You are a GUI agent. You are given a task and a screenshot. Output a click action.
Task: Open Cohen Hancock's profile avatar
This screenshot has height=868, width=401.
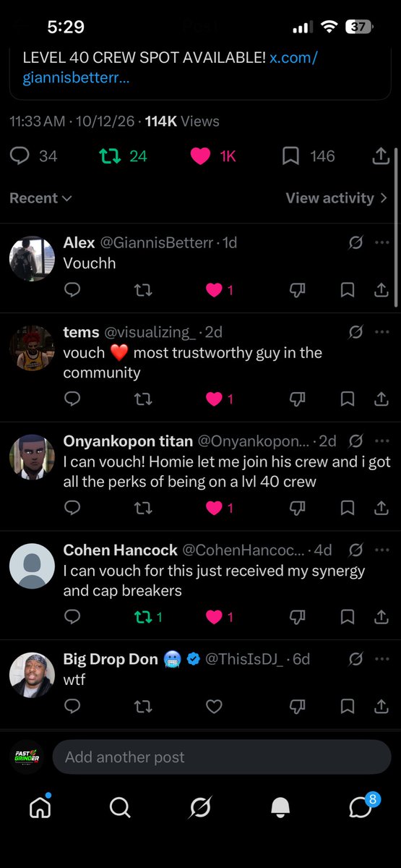point(32,566)
